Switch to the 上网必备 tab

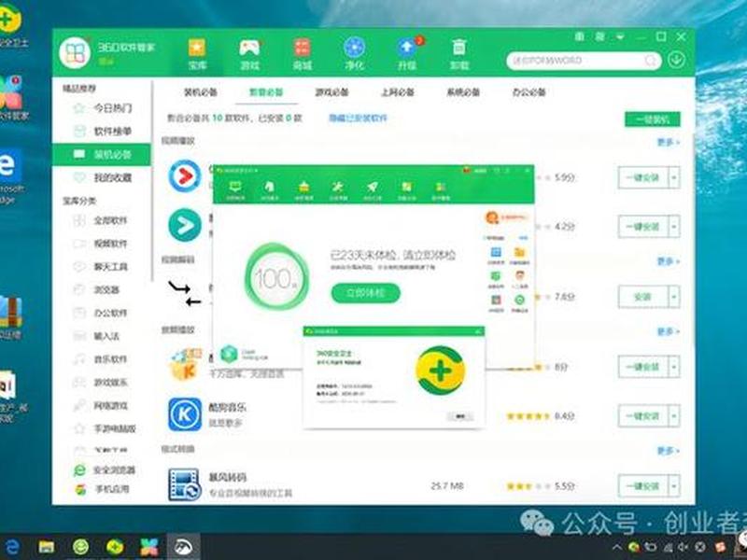(x=398, y=91)
